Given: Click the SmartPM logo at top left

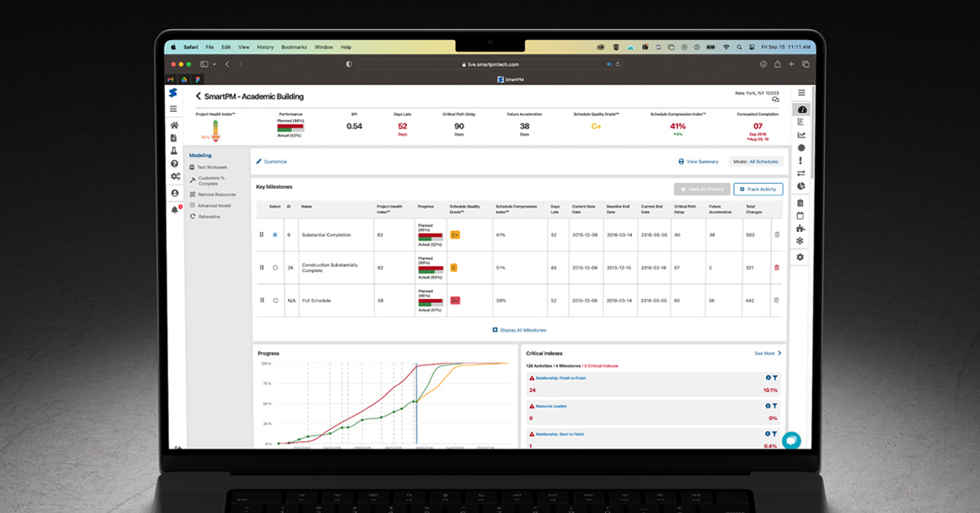Looking at the screenshot, I should [173, 94].
